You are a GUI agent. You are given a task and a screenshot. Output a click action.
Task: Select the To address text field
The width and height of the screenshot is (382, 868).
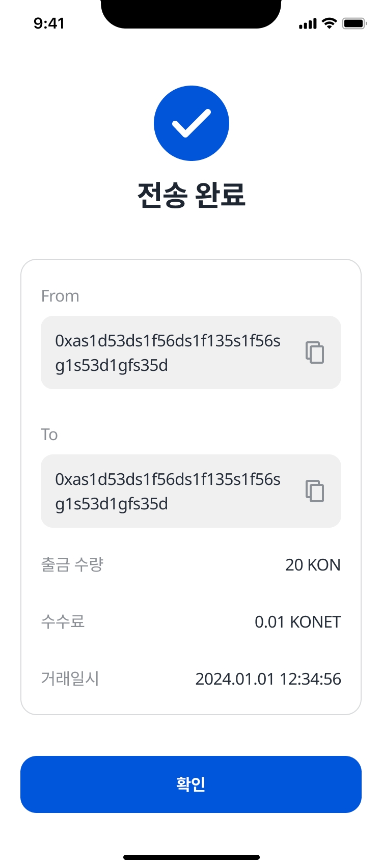point(168,491)
